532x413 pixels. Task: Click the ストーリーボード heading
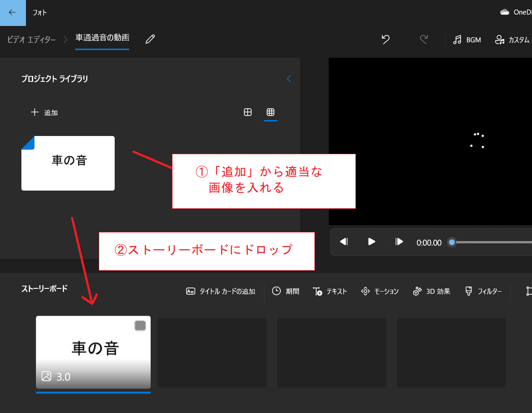[x=45, y=288]
